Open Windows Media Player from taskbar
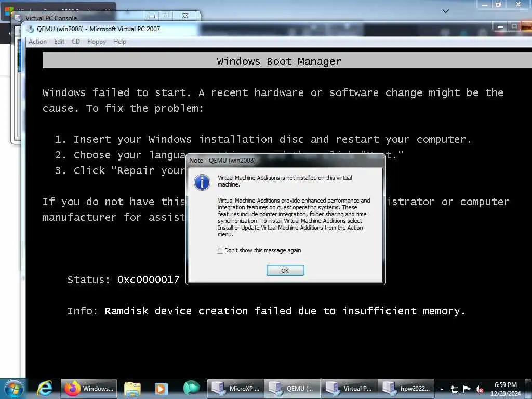The image size is (532, 399). (161, 389)
